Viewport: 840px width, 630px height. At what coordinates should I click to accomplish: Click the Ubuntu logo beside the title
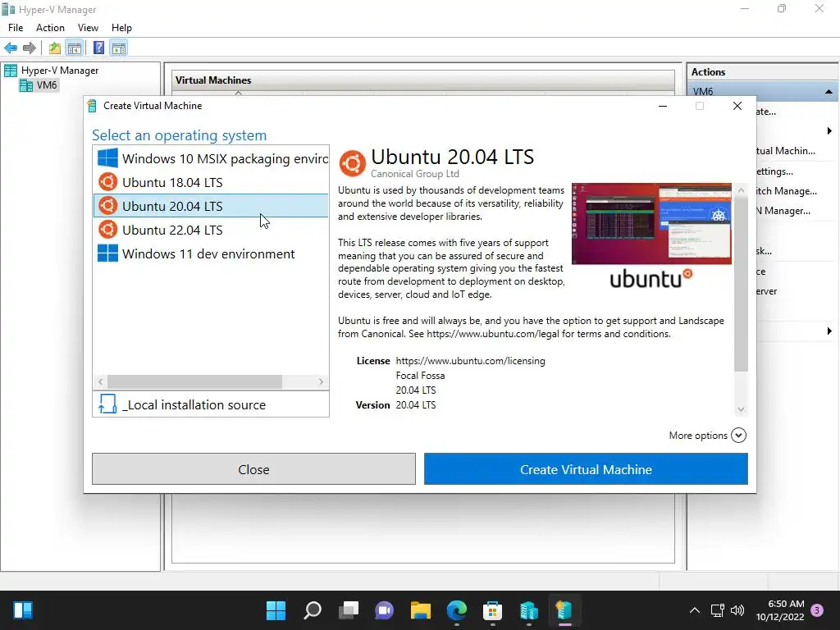352,163
